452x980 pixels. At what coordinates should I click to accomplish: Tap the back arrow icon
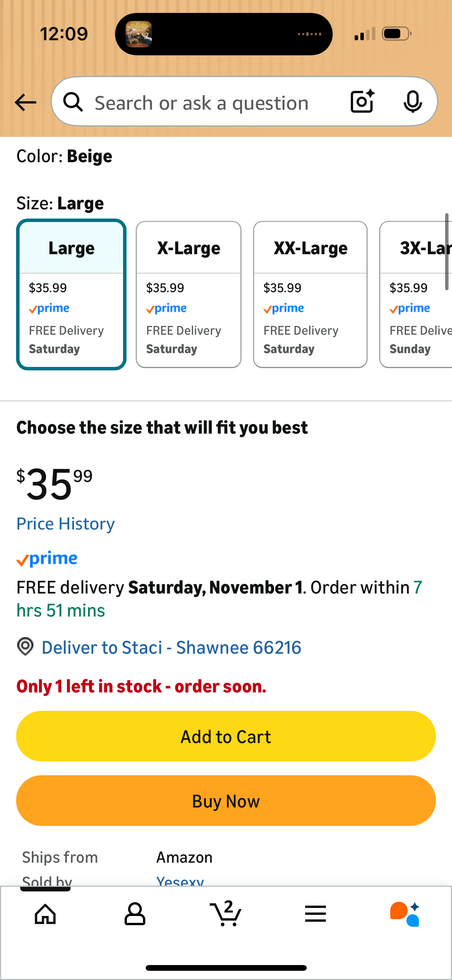click(x=25, y=102)
